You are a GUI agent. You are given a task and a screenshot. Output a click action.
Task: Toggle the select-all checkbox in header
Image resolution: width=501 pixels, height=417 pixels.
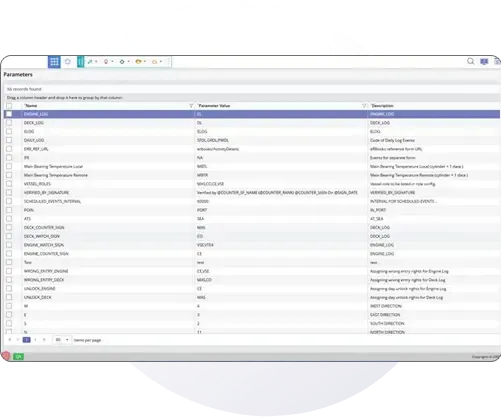[9, 106]
